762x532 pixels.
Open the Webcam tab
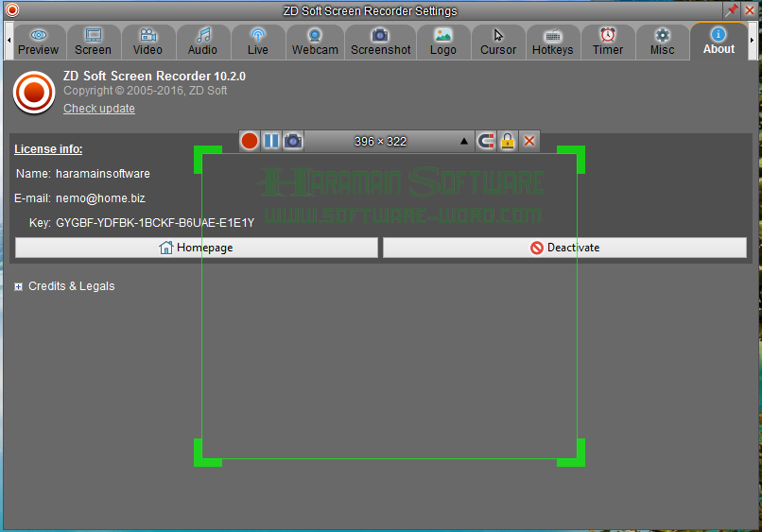[x=315, y=43]
